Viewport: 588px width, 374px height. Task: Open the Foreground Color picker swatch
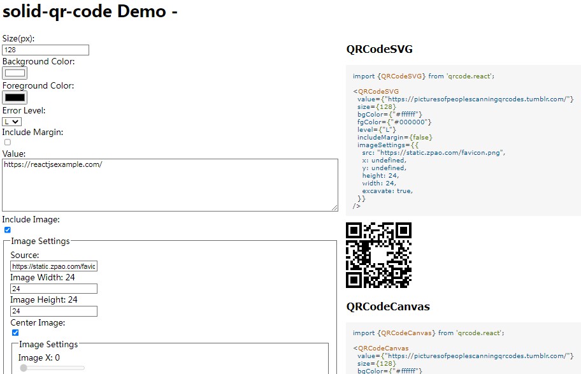[x=15, y=97]
